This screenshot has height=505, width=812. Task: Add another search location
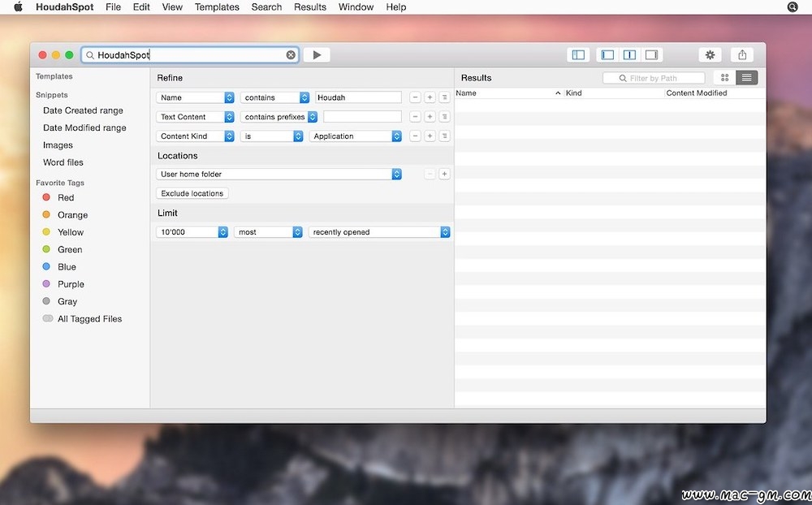444,174
